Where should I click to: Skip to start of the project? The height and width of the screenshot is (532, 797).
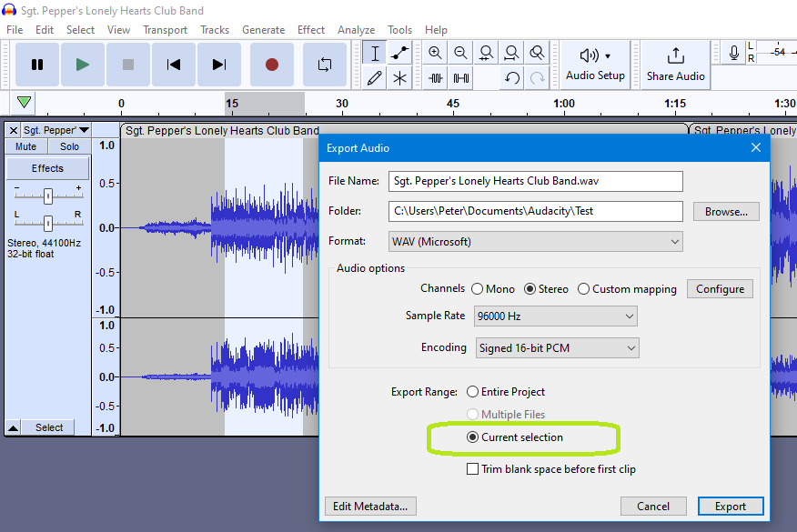(174, 65)
